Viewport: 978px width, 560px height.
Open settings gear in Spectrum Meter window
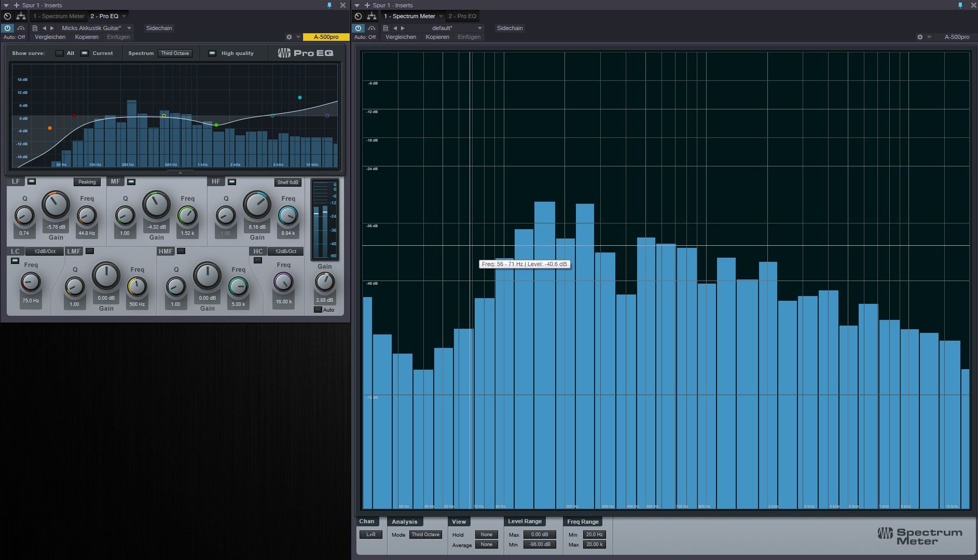pos(920,37)
